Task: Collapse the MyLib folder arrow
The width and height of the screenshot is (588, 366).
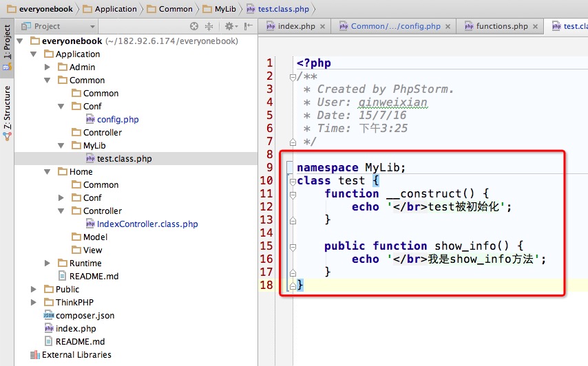Action: [x=61, y=145]
